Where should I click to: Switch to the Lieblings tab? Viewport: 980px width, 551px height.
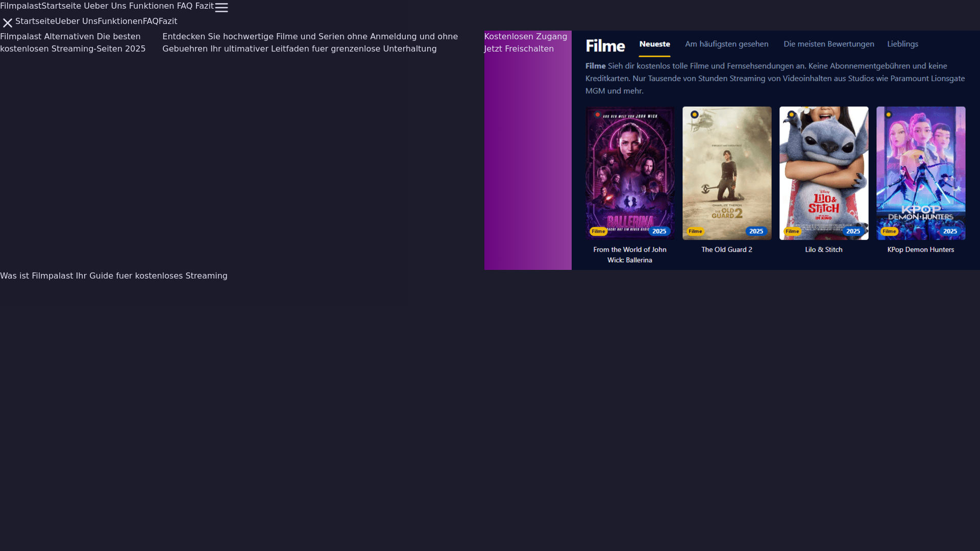coord(902,44)
